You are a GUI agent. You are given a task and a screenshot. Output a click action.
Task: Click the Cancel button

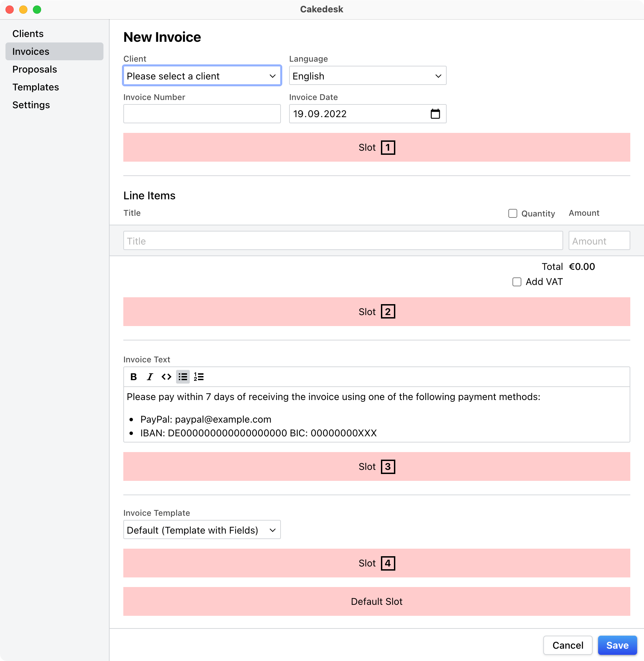coord(568,645)
